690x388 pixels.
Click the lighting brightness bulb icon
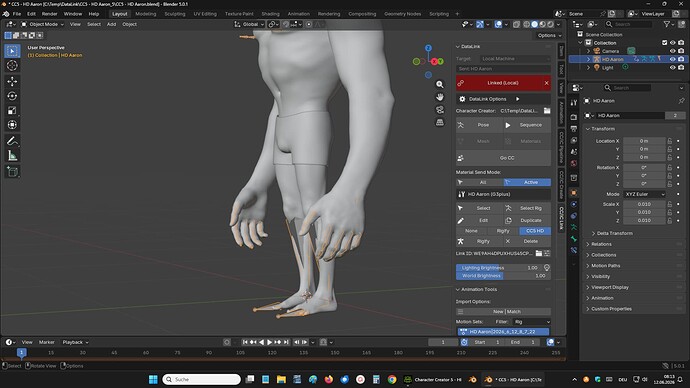[547, 267]
